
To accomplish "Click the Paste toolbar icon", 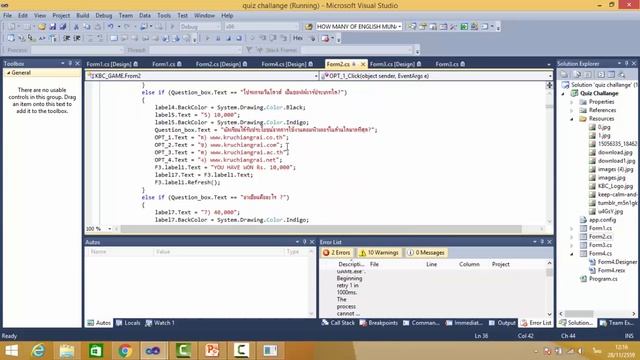I will pyautogui.click(x=98, y=27).
